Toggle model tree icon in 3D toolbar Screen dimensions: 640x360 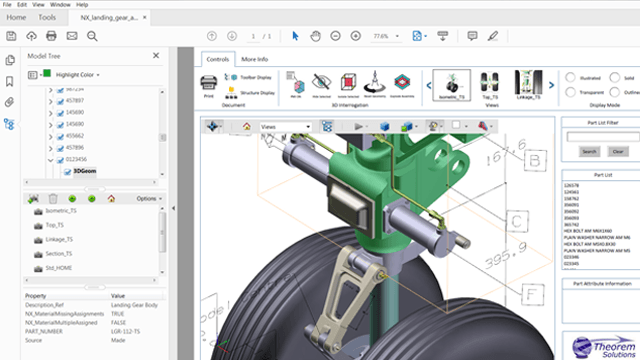[x=327, y=127]
